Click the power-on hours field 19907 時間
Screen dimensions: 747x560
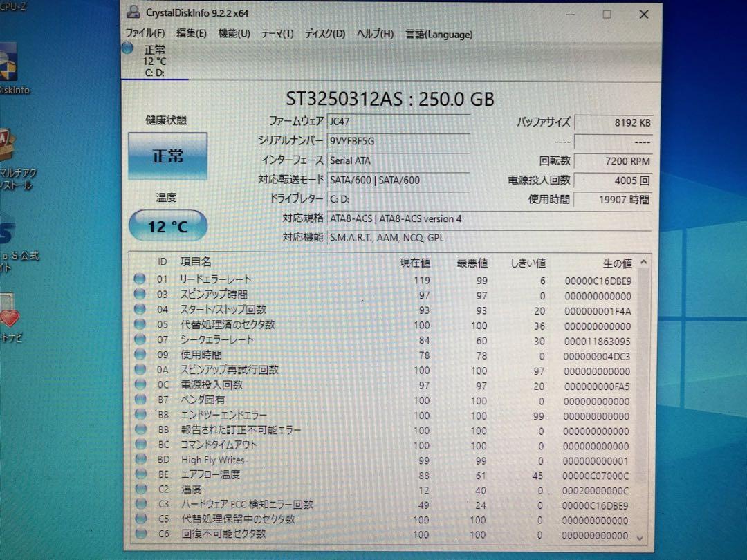tap(613, 200)
